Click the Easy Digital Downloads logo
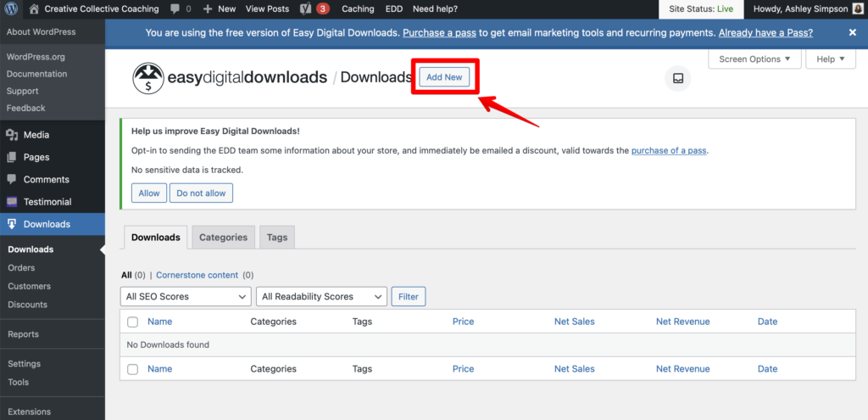The image size is (868, 420). pyautogui.click(x=149, y=78)
